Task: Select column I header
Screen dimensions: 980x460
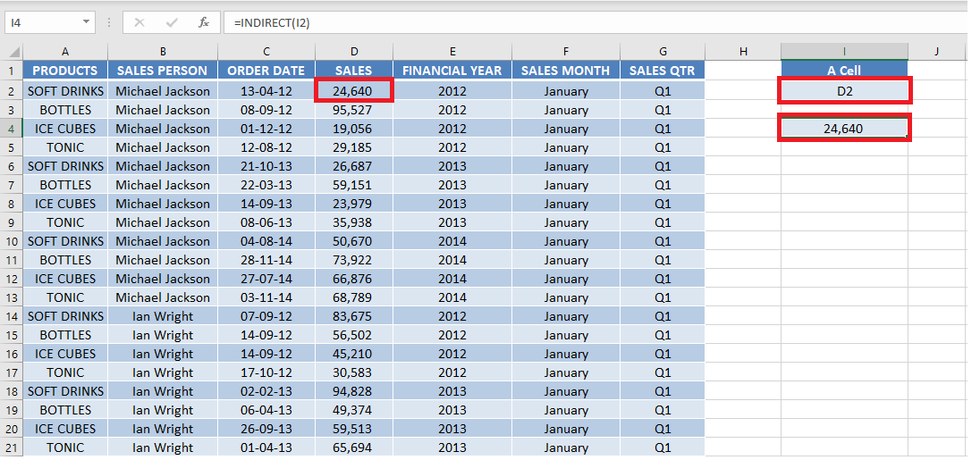Action: (x=844, y=52)
